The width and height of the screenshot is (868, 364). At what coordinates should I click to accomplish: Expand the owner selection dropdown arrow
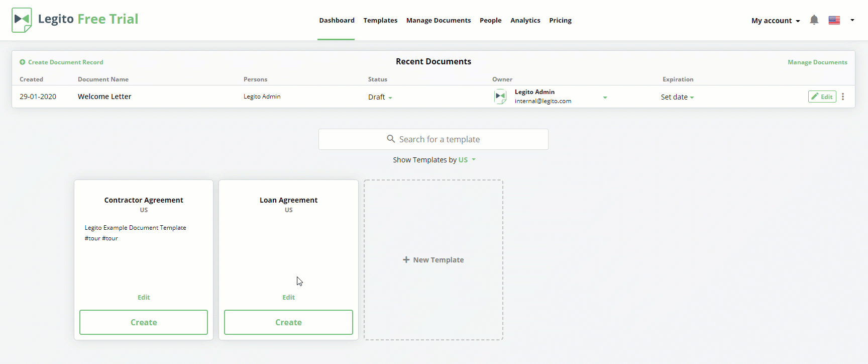605,98
